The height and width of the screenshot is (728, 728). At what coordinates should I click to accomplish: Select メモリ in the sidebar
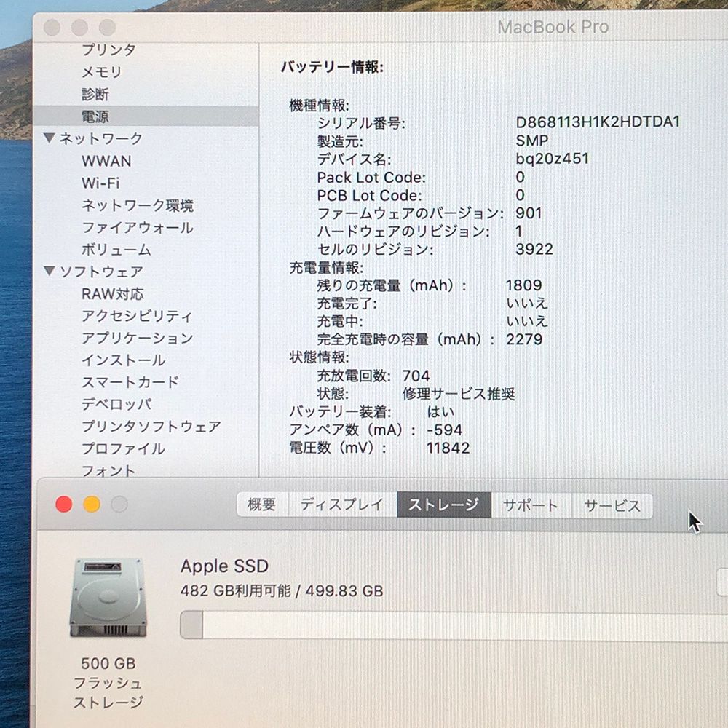[102, 72]
